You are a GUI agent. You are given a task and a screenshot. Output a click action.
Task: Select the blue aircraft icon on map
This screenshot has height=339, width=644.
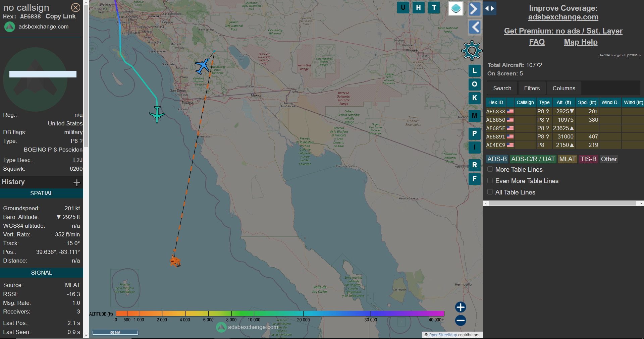pyautogui.click(x=202, y=66)
